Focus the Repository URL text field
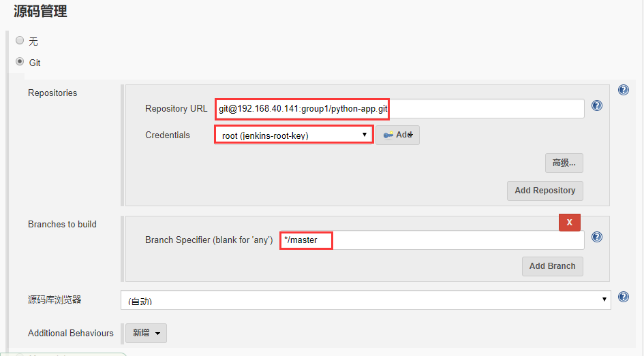 [x=399, y=108]
